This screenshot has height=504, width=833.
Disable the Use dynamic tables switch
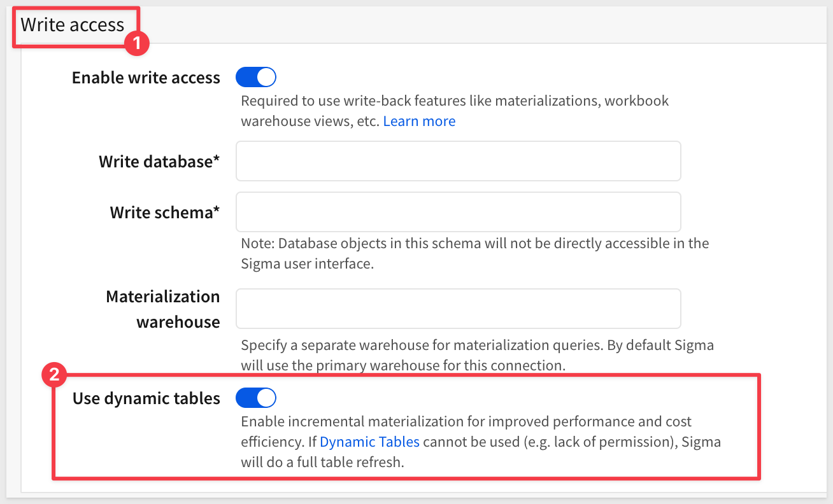(x=255, y=398)
